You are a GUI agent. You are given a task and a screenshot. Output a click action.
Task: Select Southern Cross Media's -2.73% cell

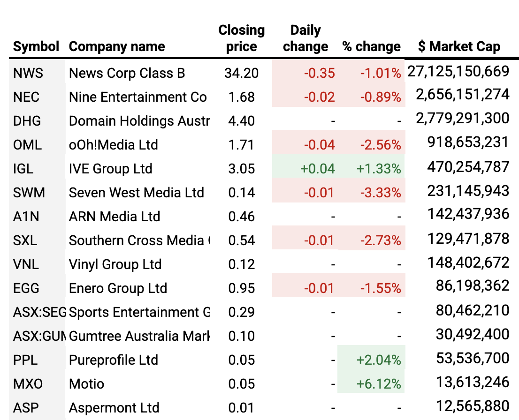click(381, 240)
